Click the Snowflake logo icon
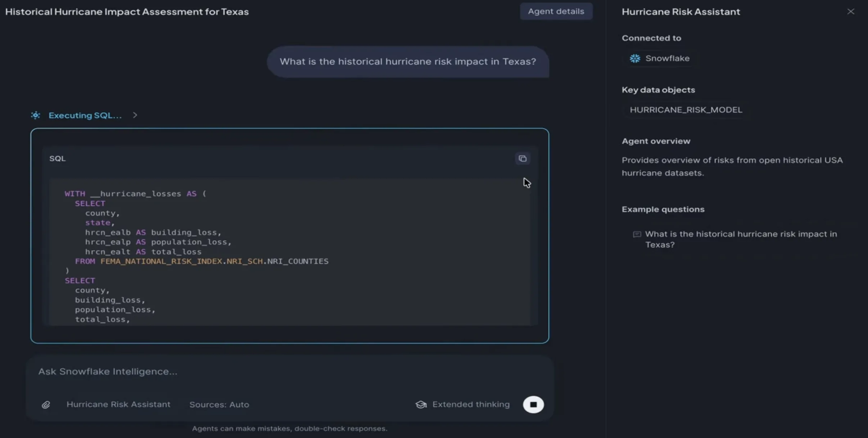The height and width of the screenshot is (438, 868). click(x=635, y=58)
